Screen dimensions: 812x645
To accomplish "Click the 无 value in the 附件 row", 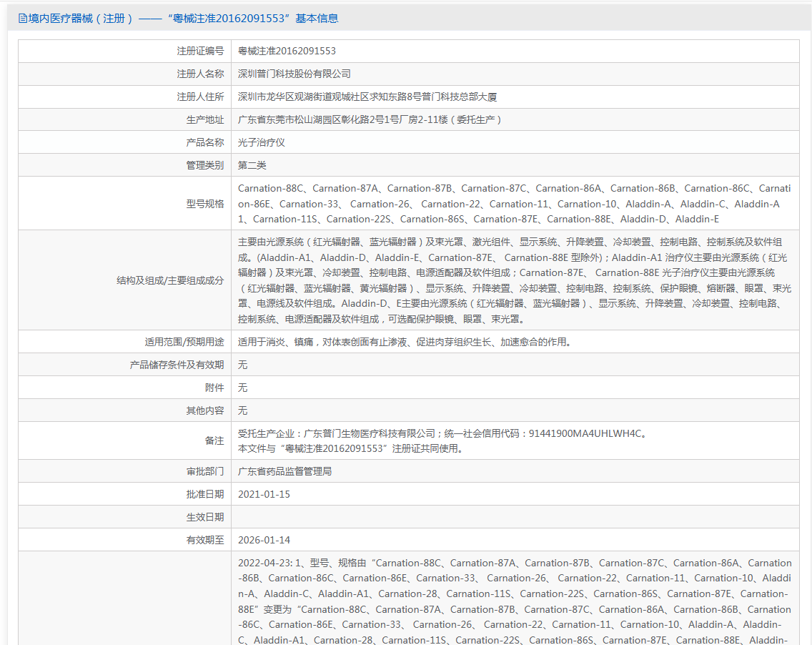I will point(242,388).
